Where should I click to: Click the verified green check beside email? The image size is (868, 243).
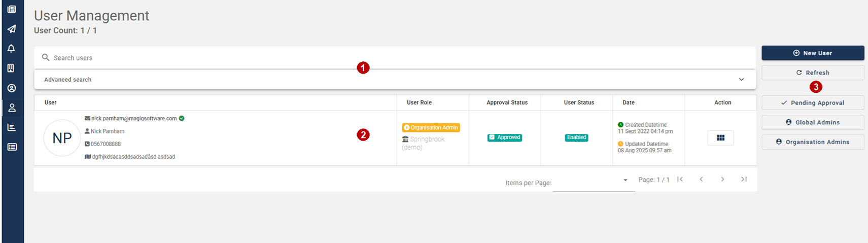tap(182, 118)
